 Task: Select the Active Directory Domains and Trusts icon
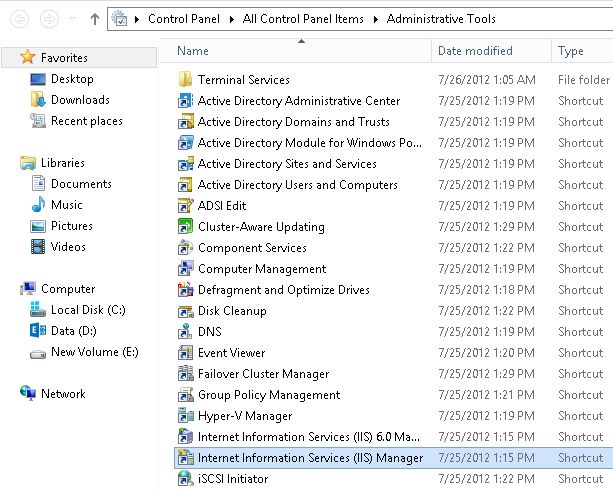185,122
